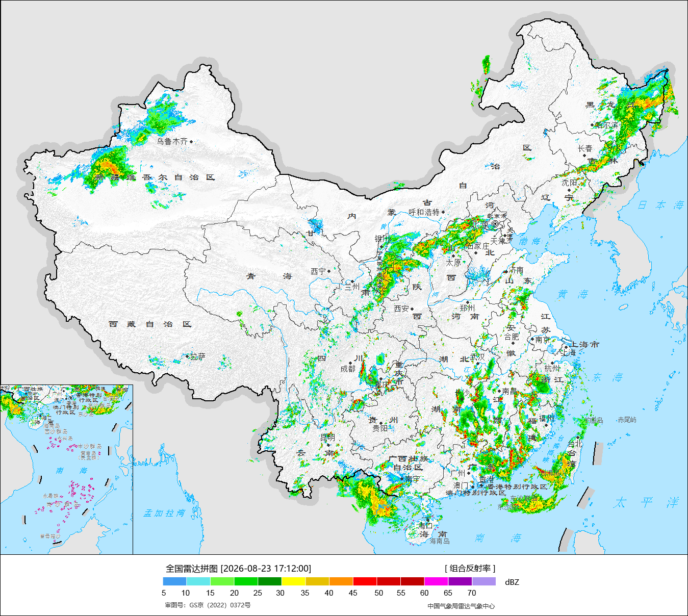
Task: Click the blue 5 dBZ legend swatch
Action: pyautogui.click(x=175, y=581)
